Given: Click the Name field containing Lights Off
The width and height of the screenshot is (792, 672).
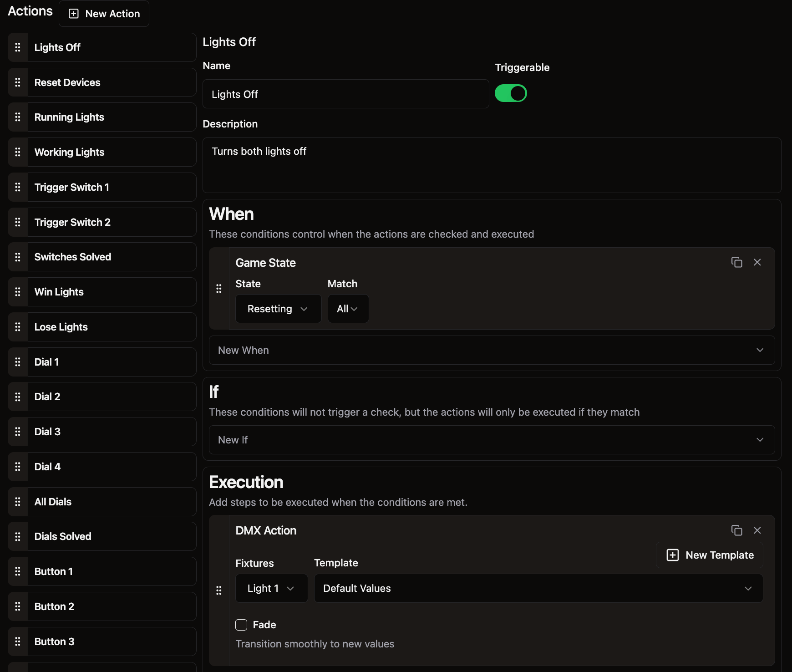Looking at the screenshot, I should [x=346, y=94].
